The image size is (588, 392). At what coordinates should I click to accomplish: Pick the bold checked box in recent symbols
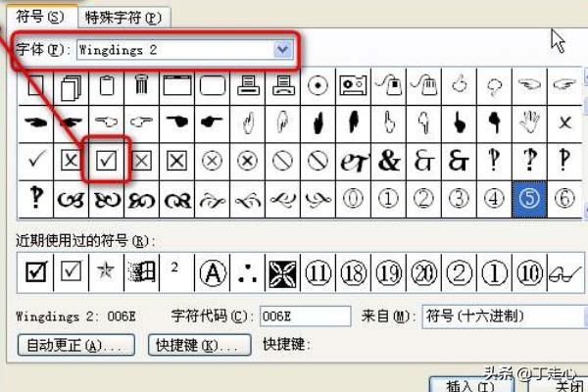point(36,271)
